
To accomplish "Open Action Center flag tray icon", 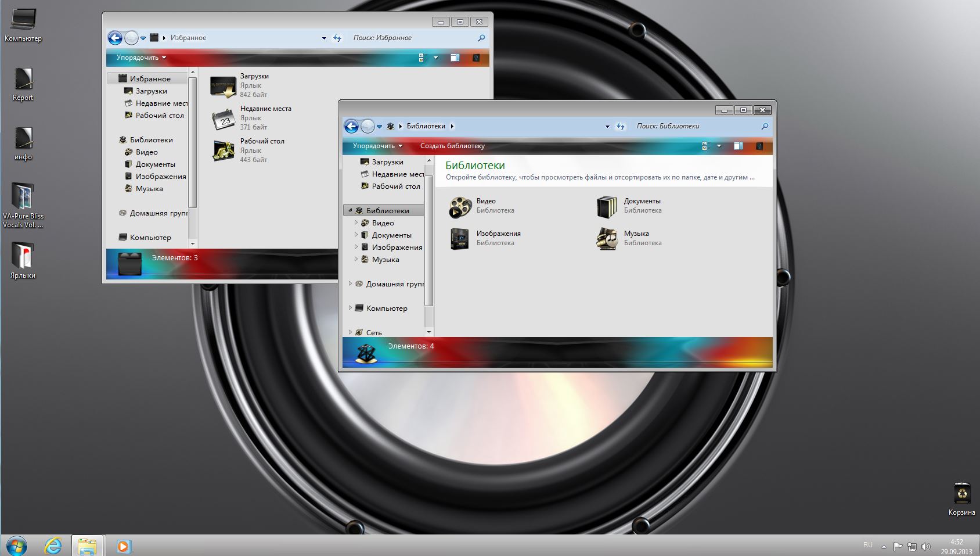I will tap(898, 547).
